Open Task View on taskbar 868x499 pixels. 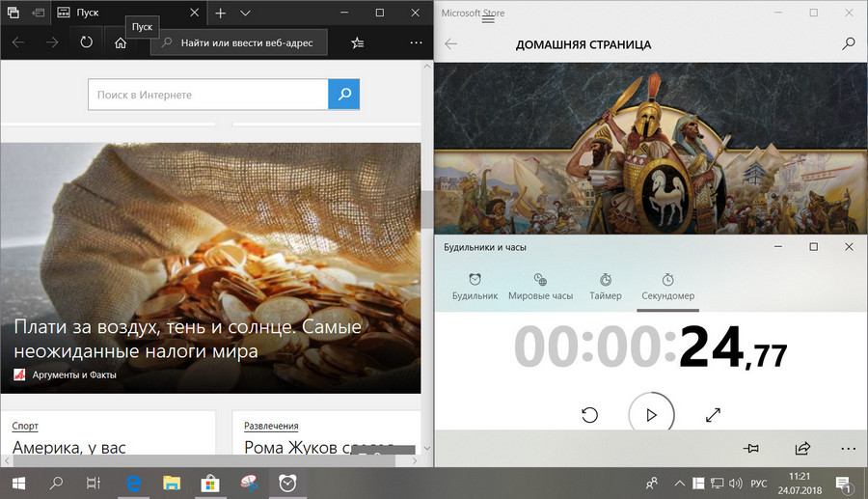pyautogui.click(x=94, y=484)
